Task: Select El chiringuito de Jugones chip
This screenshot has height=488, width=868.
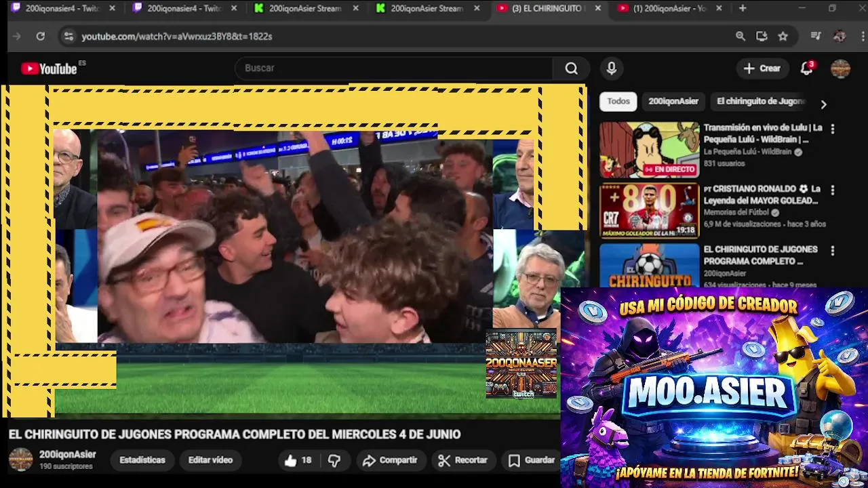Action: point(760,102)
